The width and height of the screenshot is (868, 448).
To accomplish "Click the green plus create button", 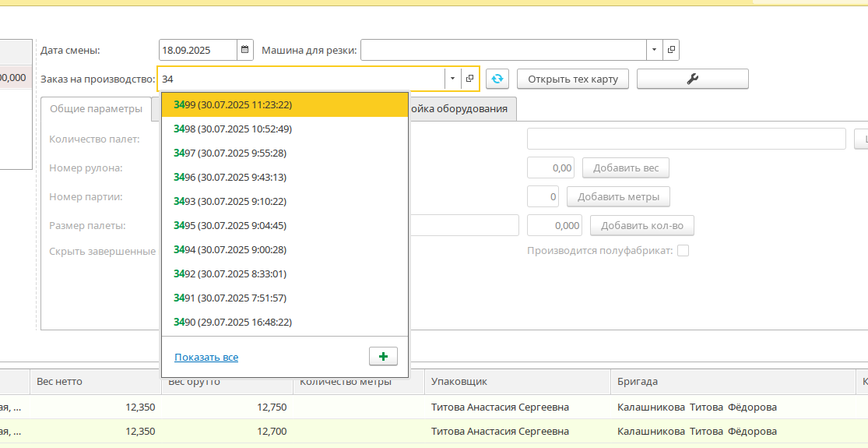I will [x=382, y=356].
